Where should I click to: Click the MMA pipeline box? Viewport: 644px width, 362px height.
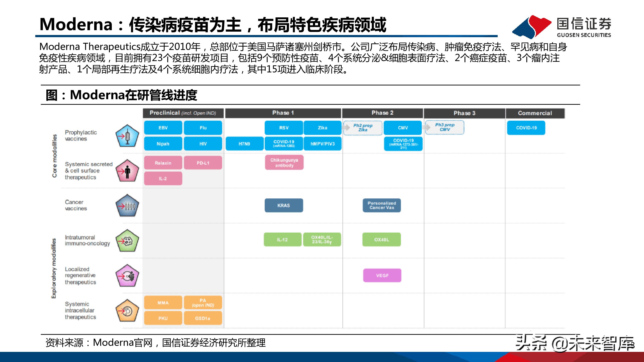point(163,303)
